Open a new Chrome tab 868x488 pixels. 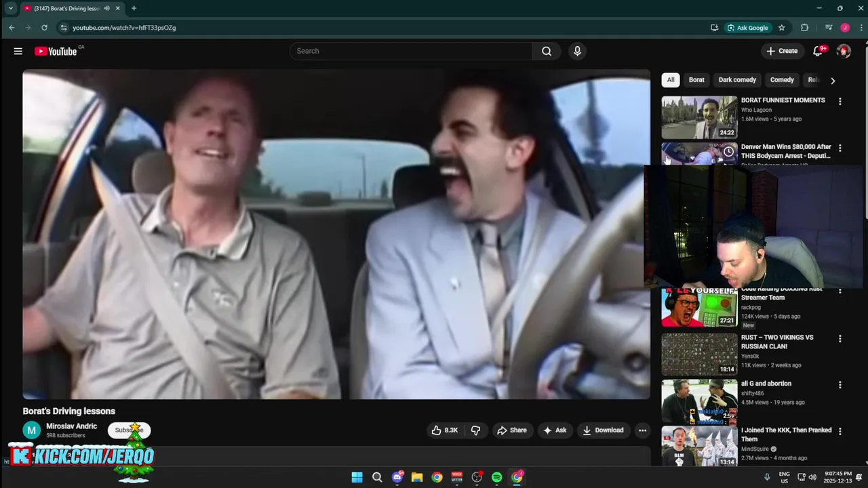coord(134,8)
